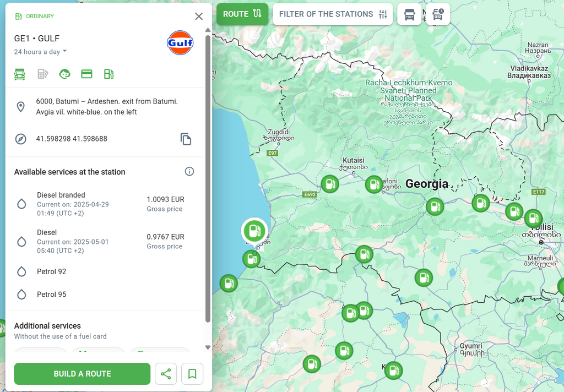Image resolution: width=564 pixels, height=392 pixels.
Task: Click the panel scrollbar up arrow
Action: coord(208,30)
